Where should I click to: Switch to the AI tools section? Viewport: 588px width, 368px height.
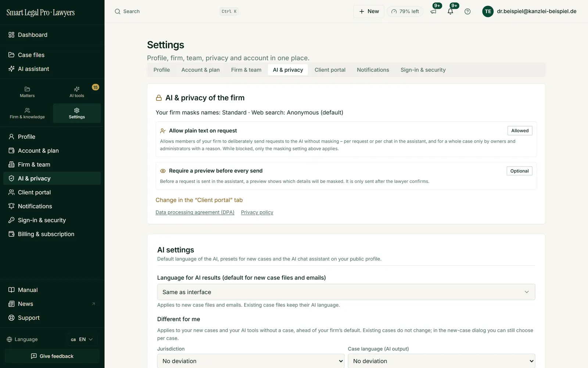point(77,92)
